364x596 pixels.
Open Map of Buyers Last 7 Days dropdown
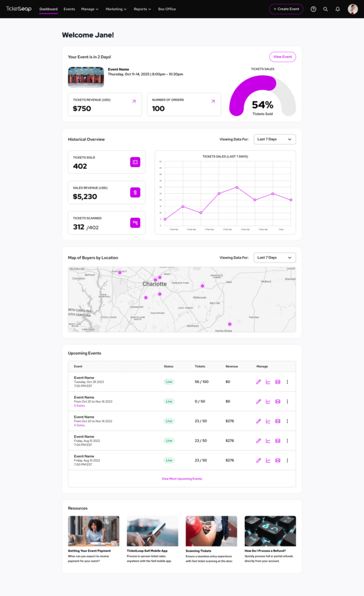275,257
